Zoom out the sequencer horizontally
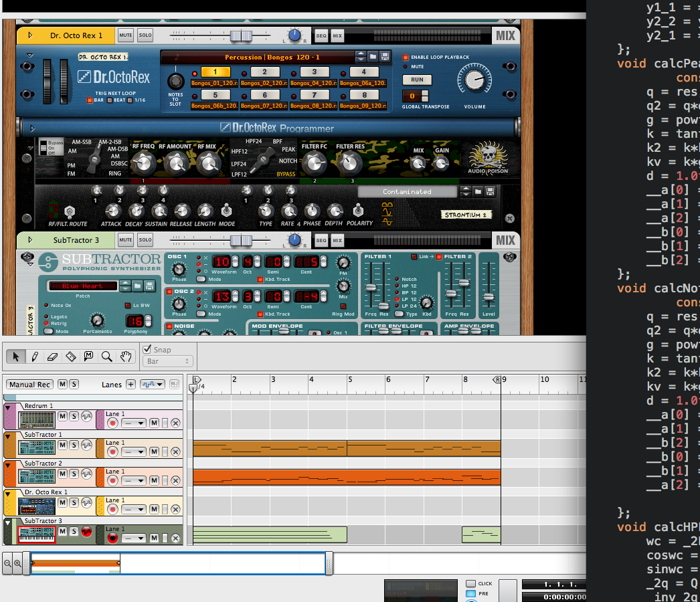The height and width of the screenshot is (602, 700). click(x=7, y=564)
